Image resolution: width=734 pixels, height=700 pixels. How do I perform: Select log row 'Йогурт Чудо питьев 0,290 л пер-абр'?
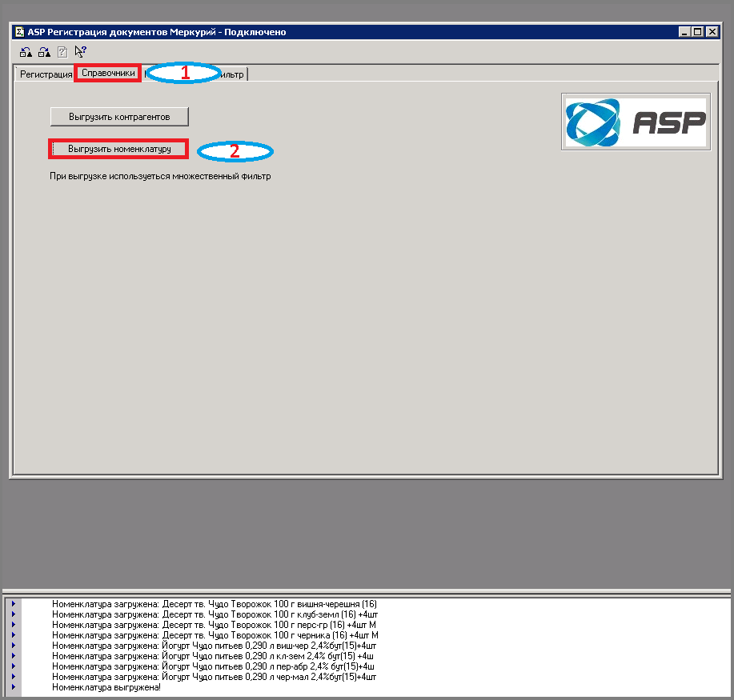point(213,666)
